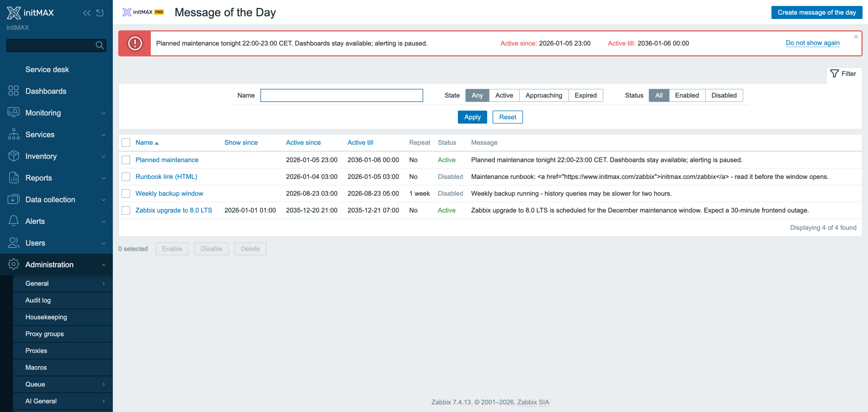The image size is (868, 412).
Task: Select the Active state option
Action: click(x=504, y=96)
